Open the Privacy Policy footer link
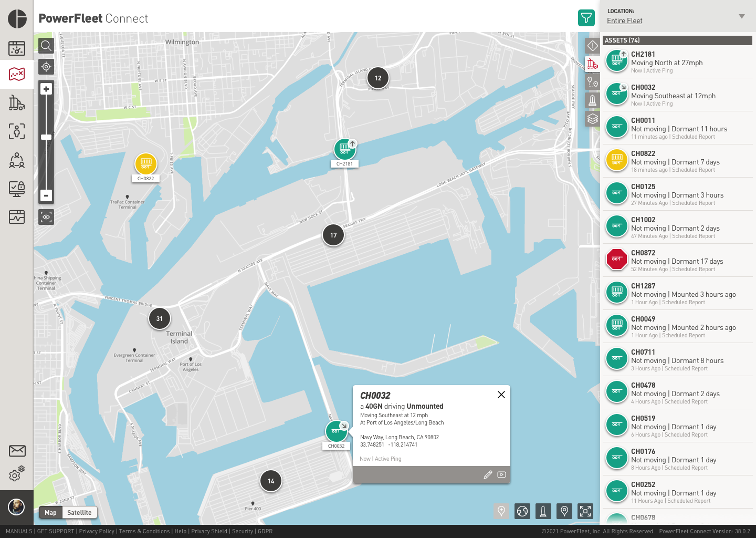 pyautogui.click(x=97, y=531)
